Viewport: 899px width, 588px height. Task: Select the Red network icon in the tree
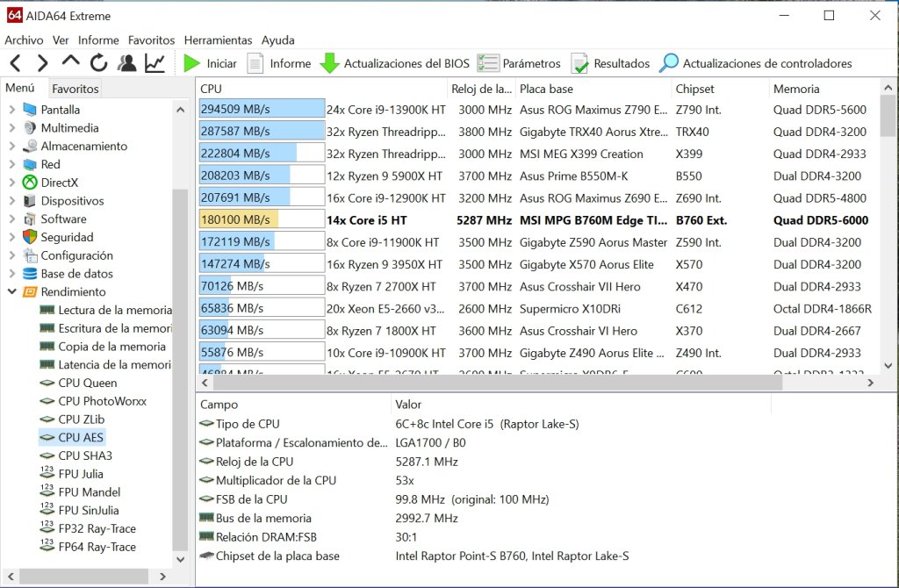point(30,164)
